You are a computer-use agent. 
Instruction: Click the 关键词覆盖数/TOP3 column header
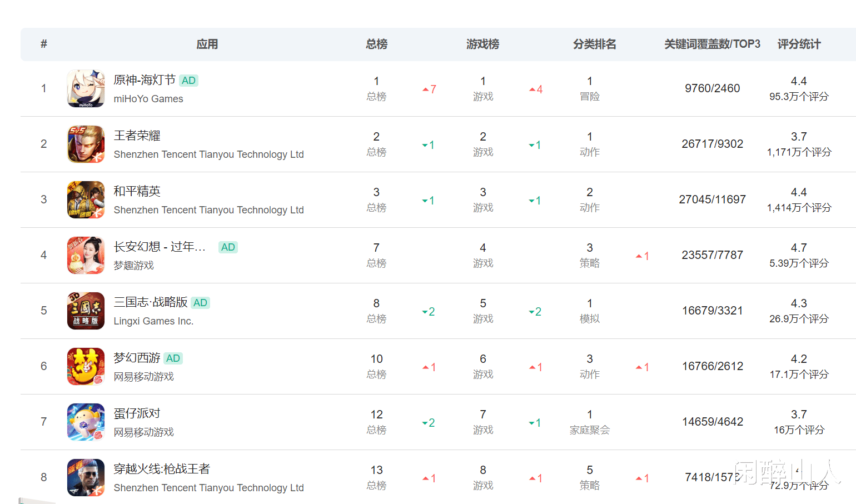pyautogui.click(x=712, y=44)
